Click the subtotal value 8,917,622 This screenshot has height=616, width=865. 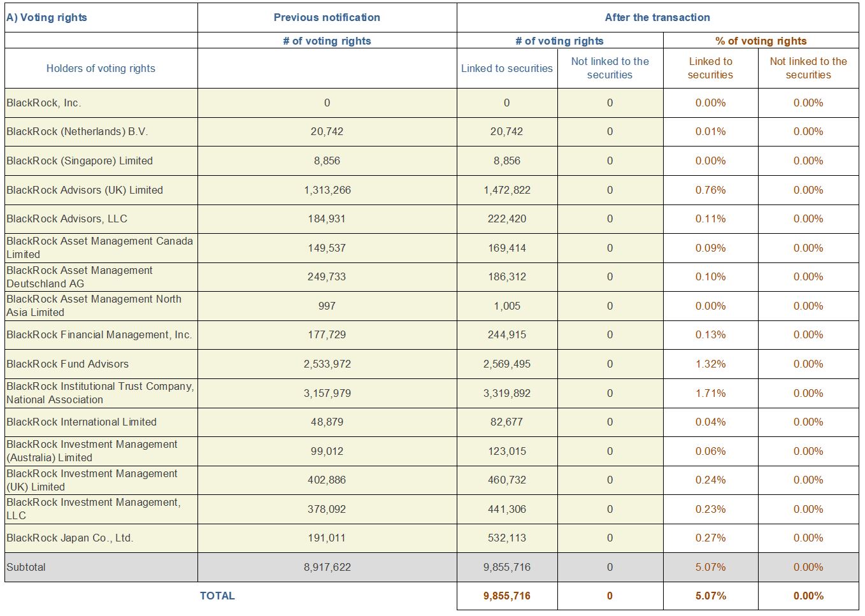click(x=327, y=567)
